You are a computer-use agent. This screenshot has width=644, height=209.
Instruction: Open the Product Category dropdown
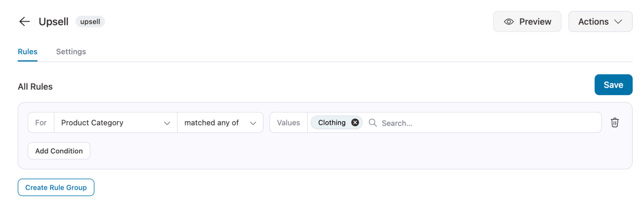click(x=116, y=123)
